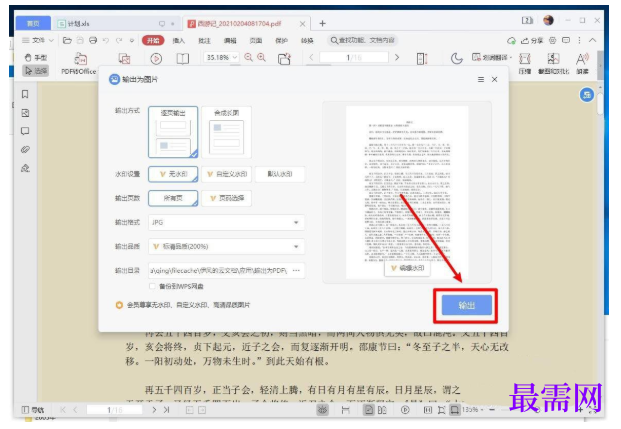The width and height of the screenshot is (621, 429).
Task: Click the print icon in quick toolbar
Action: (x=93, y=40)
